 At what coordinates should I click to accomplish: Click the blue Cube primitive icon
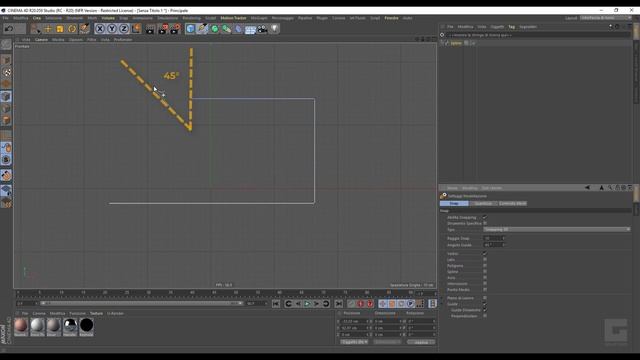click(190, 29)
